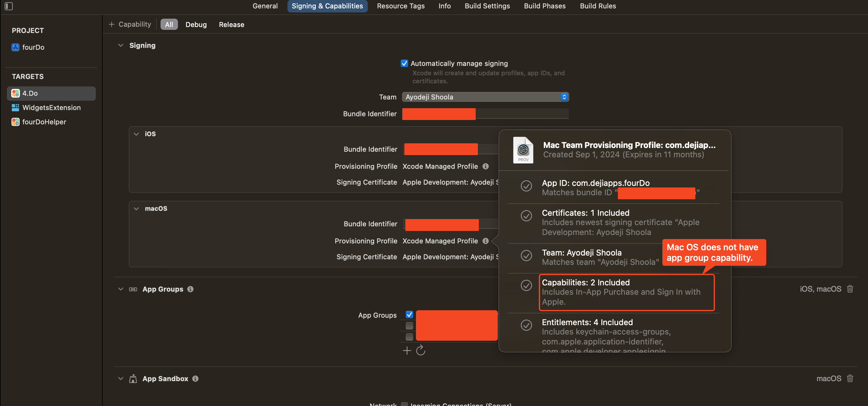Check the second app group checkbox
868x406 pixels.
click(409, 326)
